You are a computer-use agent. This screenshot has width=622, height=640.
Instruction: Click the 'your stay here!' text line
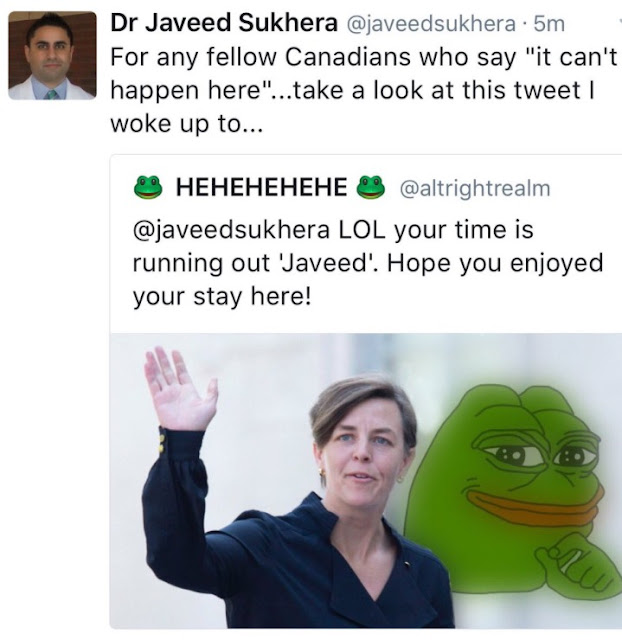click(222, 297)
